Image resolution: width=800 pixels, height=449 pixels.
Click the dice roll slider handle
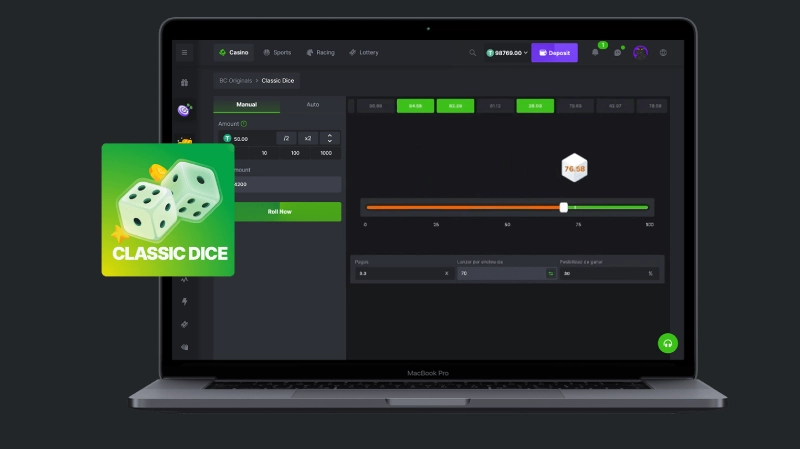coord(564,207)
